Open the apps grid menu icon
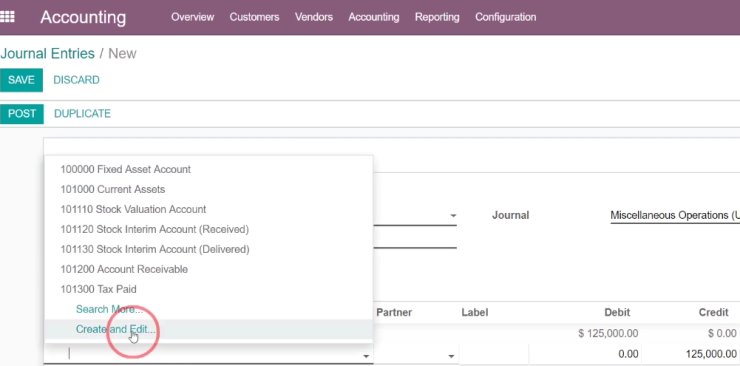Image resolution: width=740 pixels, height=366 pixels. pyautogui.click(x=7, y=17)
